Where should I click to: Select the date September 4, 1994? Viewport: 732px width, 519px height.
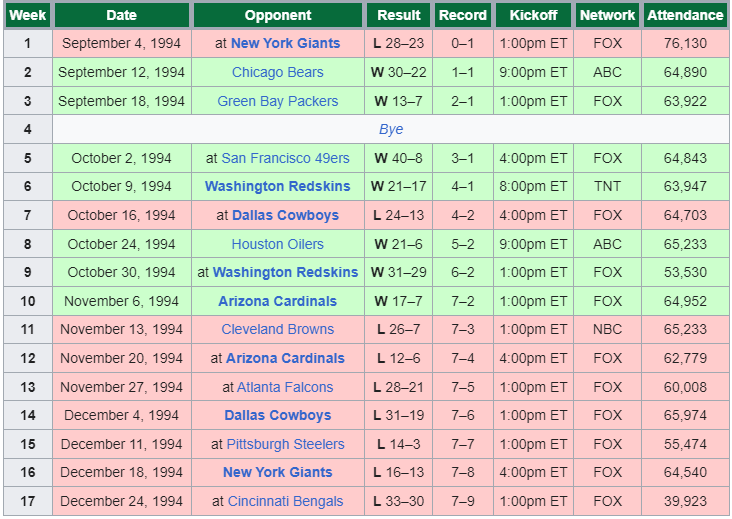[121, 43]
